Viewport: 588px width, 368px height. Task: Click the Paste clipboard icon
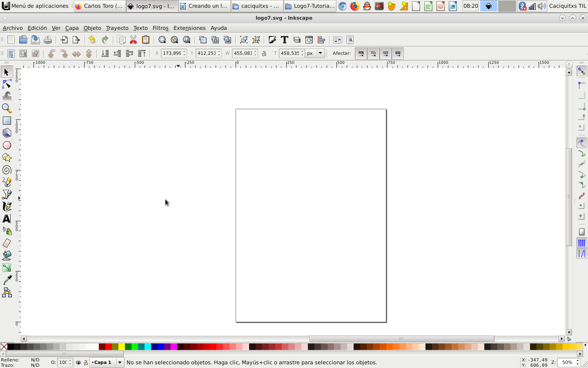pyautogui.click(x=145, y=40)
